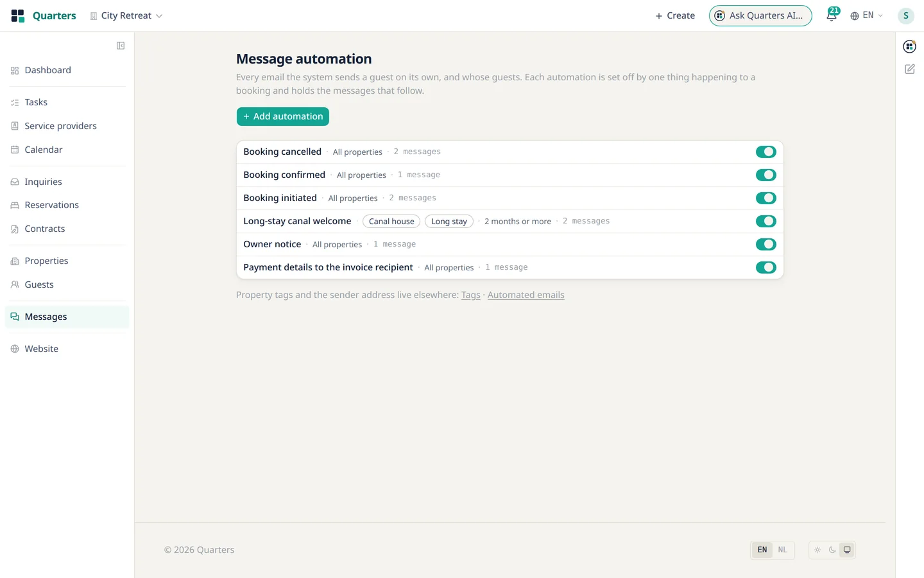Disable the Booking cancelled automation toggle
This screenshot has height=578, width=924.
766,152
